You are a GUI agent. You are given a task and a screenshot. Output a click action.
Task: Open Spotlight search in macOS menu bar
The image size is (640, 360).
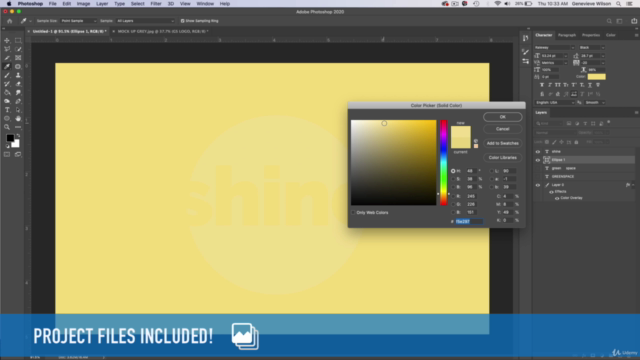point(618,4)
